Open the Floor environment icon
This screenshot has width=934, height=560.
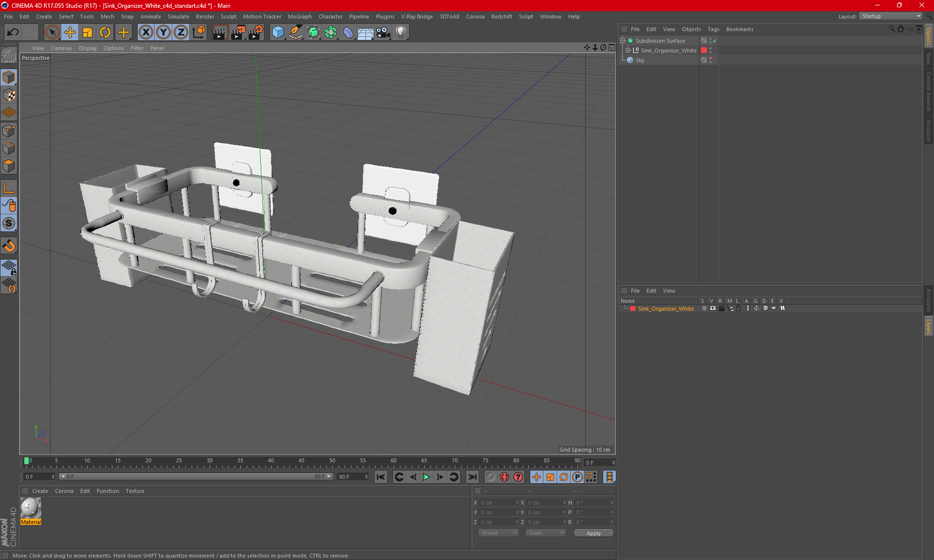366,33
